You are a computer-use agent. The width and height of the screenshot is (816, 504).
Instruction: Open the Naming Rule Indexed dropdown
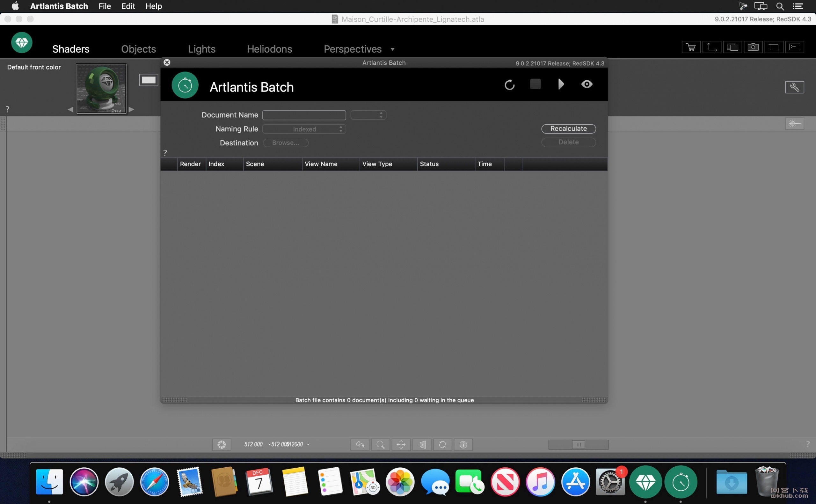click(304, 129)
